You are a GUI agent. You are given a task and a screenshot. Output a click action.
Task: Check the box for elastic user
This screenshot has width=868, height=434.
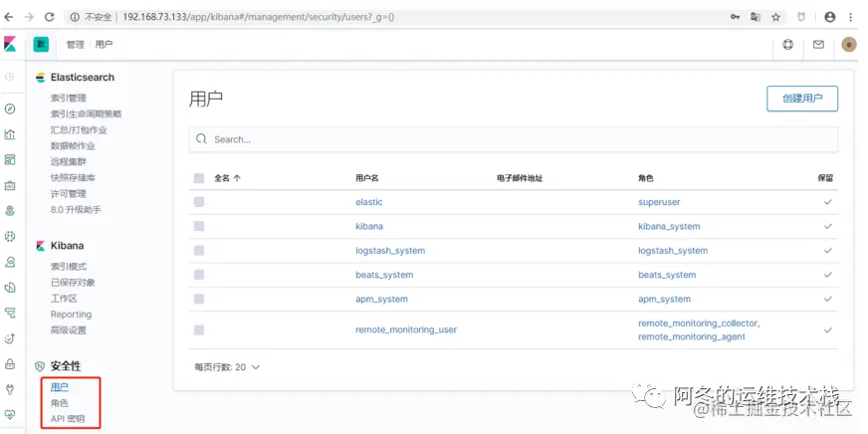click(x=199, y=202)
